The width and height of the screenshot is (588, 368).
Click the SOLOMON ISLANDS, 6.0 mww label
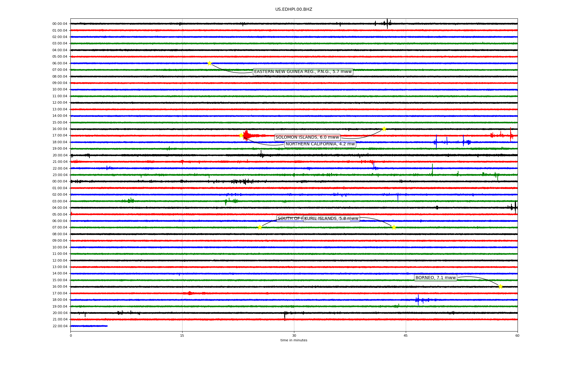pos(307,137)
